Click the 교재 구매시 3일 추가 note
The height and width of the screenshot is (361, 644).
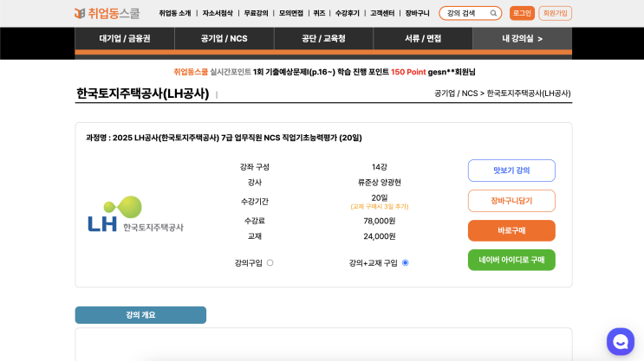(x=380, y=206)
